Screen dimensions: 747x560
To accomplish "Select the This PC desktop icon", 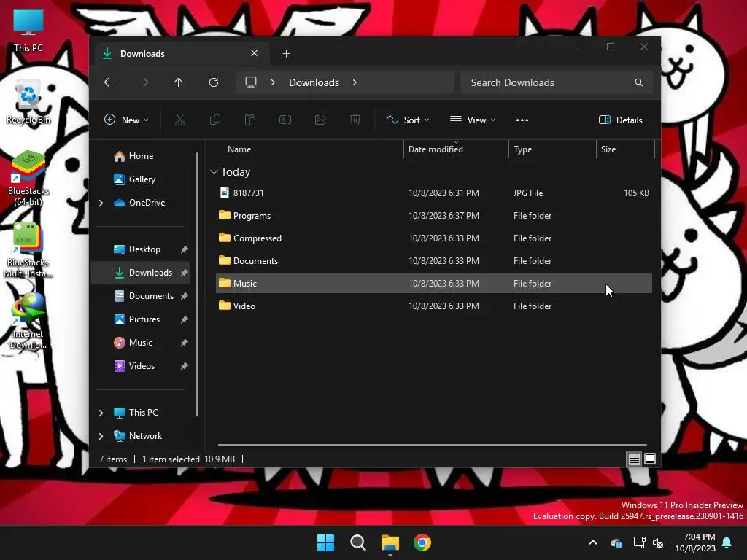I will click(28, 31).
